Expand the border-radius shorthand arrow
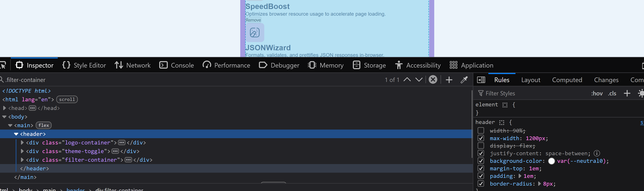 tap(539, 184)
